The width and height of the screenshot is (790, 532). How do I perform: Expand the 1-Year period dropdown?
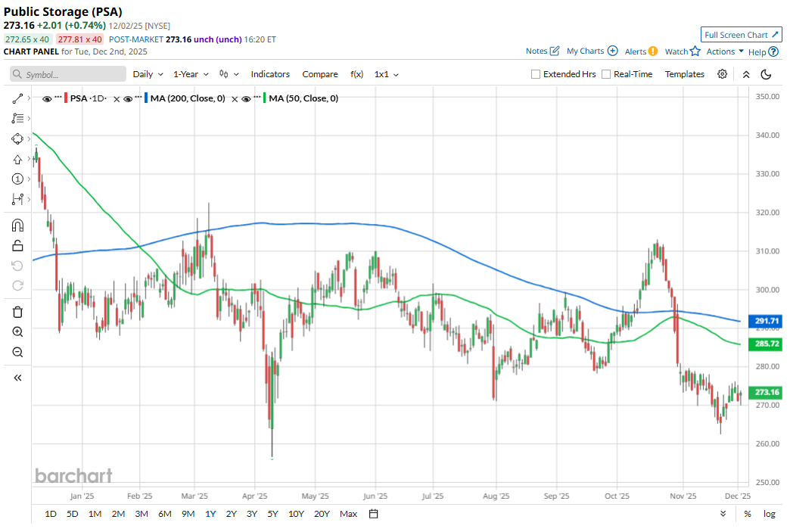pyautogui.click(x=190, y=74)
